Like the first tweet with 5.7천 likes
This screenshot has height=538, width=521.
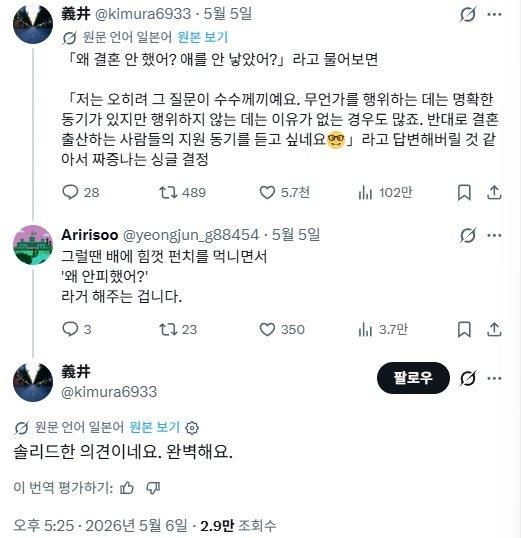point(267,192)
